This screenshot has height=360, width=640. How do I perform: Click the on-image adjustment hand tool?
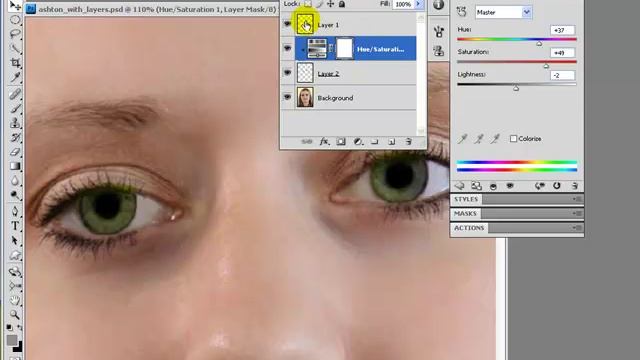462,12
